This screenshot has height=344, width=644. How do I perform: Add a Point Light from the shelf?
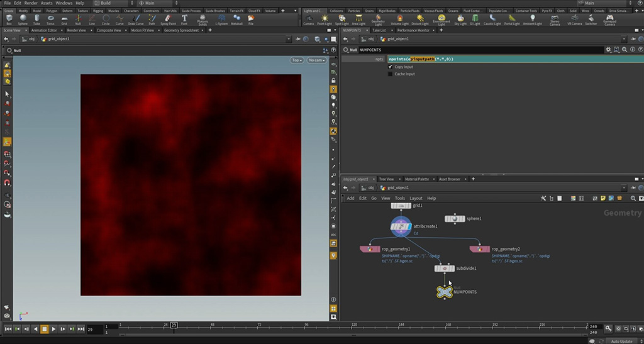(325, 19)
